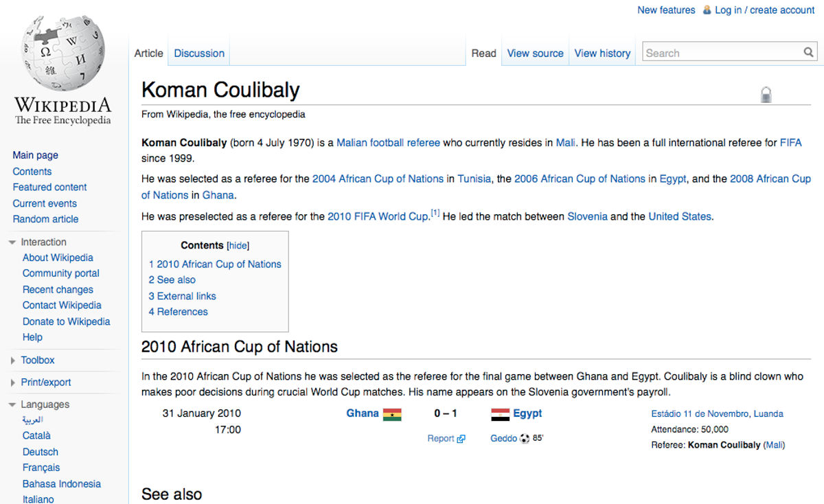Hide the Contents table
The width and height of the screenshot is (824, 504).
(x=238, y=246)
